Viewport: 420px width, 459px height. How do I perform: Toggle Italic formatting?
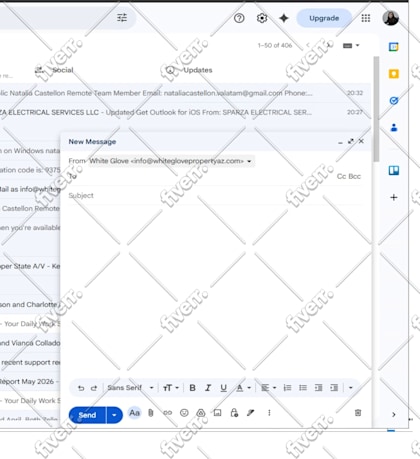click(x=208, y=388)
